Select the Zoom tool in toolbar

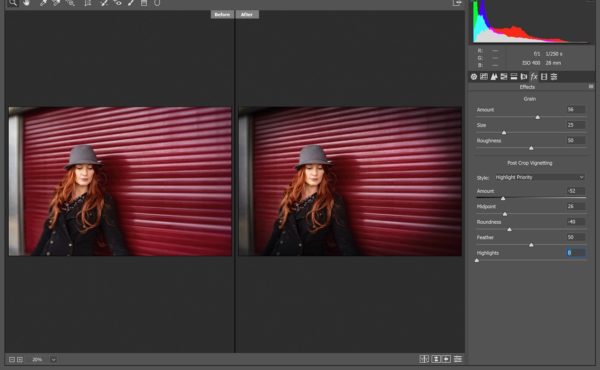(13, 3)
